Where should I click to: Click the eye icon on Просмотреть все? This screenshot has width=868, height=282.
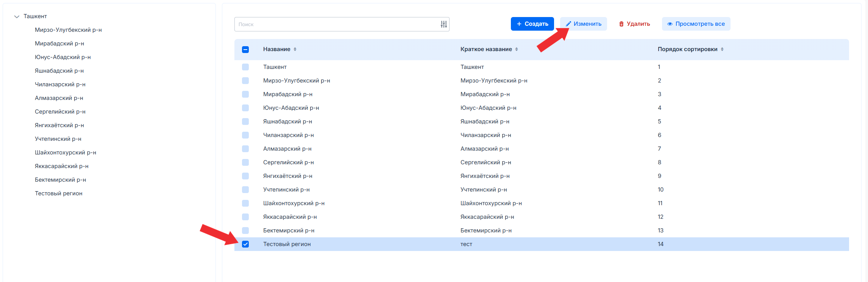(x=670, y=24)
